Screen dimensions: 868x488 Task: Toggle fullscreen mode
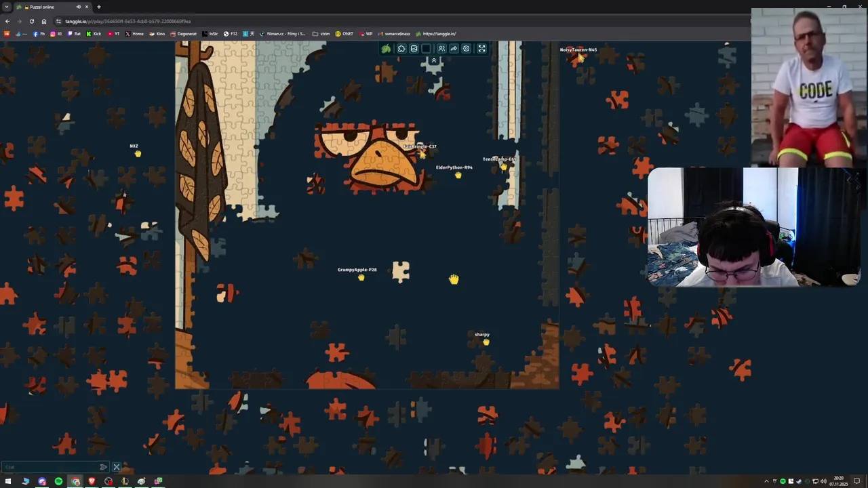click(x=481, y=49)
